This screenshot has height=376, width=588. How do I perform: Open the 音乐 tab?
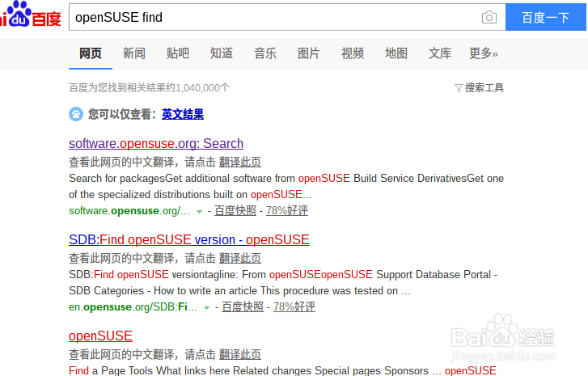tap(265, 53)
